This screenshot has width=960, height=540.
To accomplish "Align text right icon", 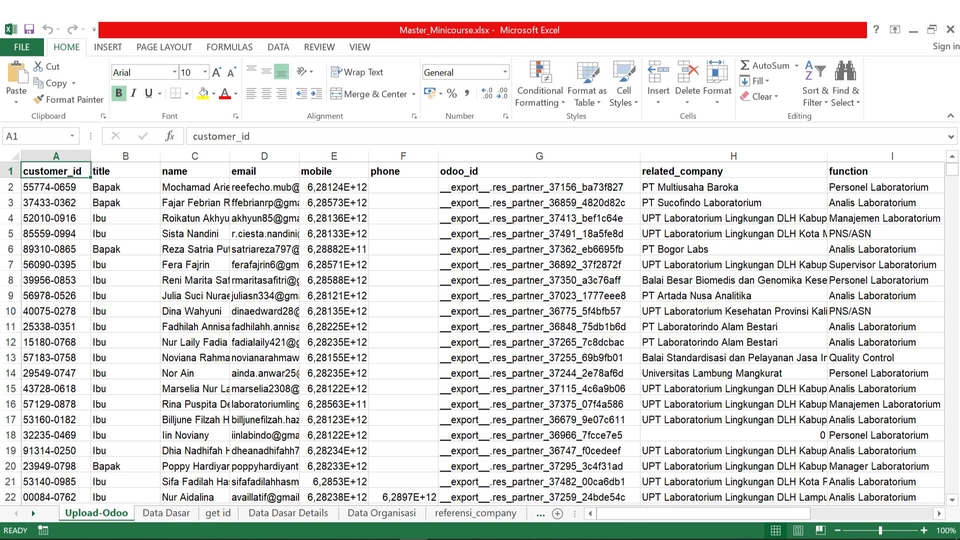I will point(281,94).
